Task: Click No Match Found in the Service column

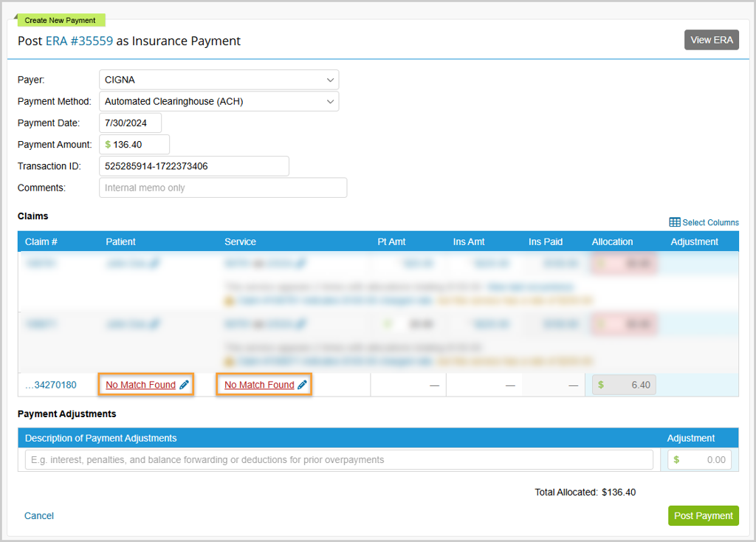Action: tap(259, 385)
